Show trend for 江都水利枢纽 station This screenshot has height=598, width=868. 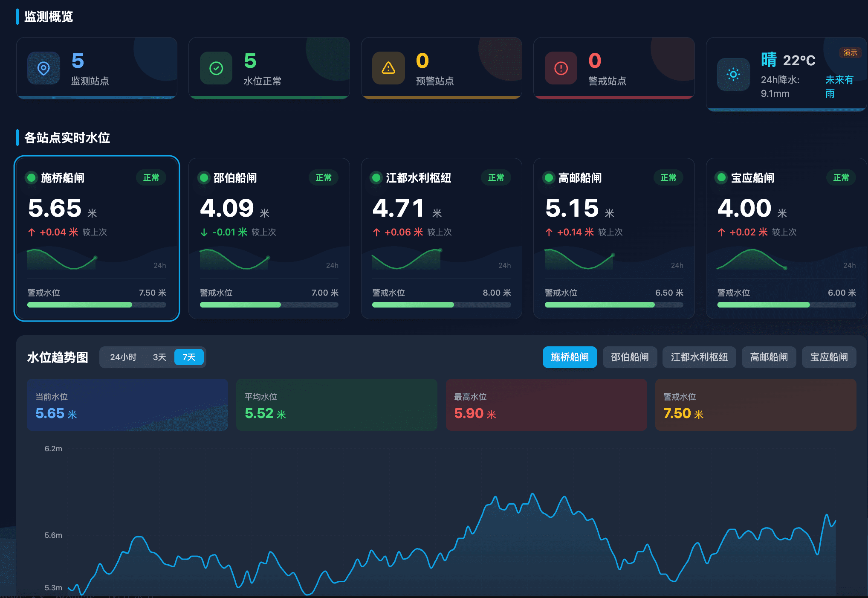699,357
